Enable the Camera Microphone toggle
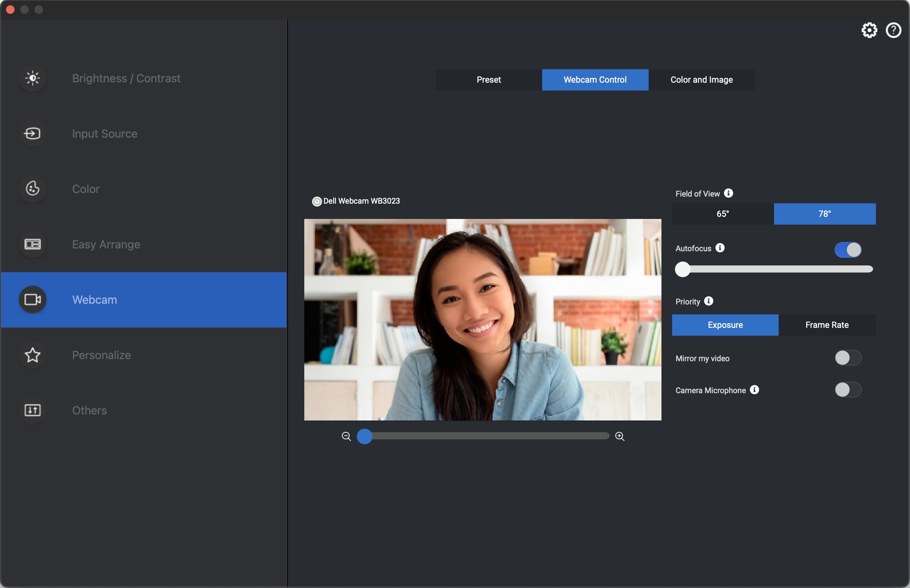The height and width of the screenshot is (588, 910). [x=848, y=390]
